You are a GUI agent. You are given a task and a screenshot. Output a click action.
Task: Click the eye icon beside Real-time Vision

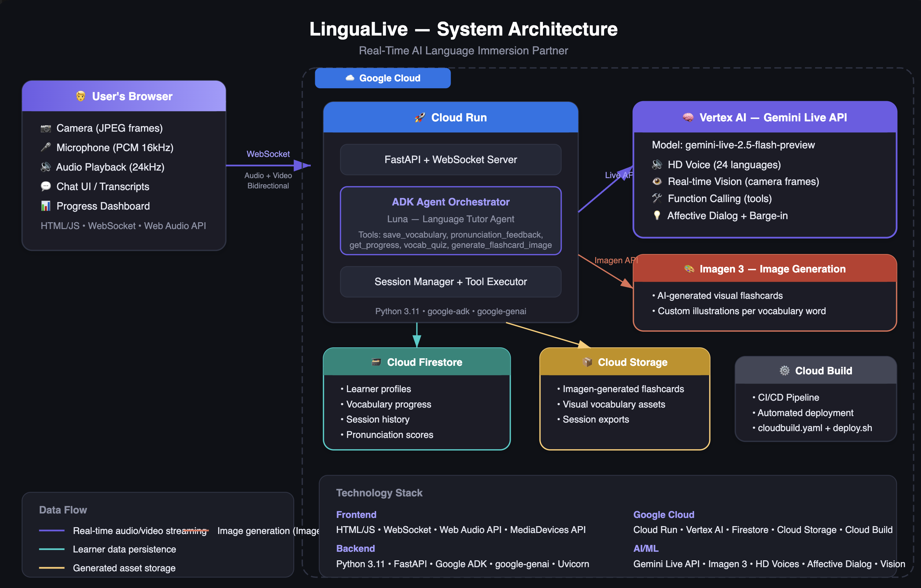point(657,181)
